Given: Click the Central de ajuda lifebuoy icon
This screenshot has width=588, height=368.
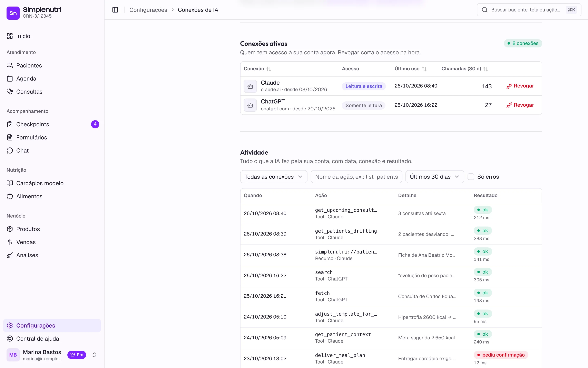Looking at the screenshot, I should (x=10, y=339).
